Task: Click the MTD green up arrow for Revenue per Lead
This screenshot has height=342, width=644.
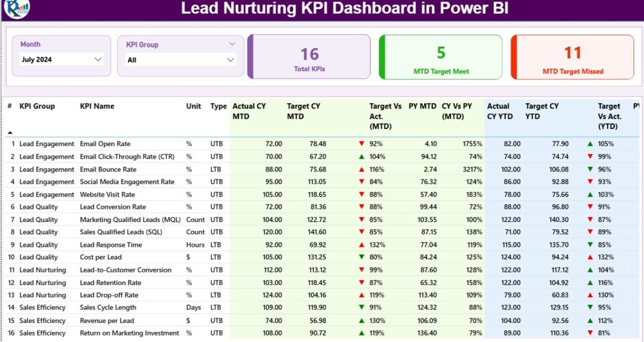Action: coord(362,321)
